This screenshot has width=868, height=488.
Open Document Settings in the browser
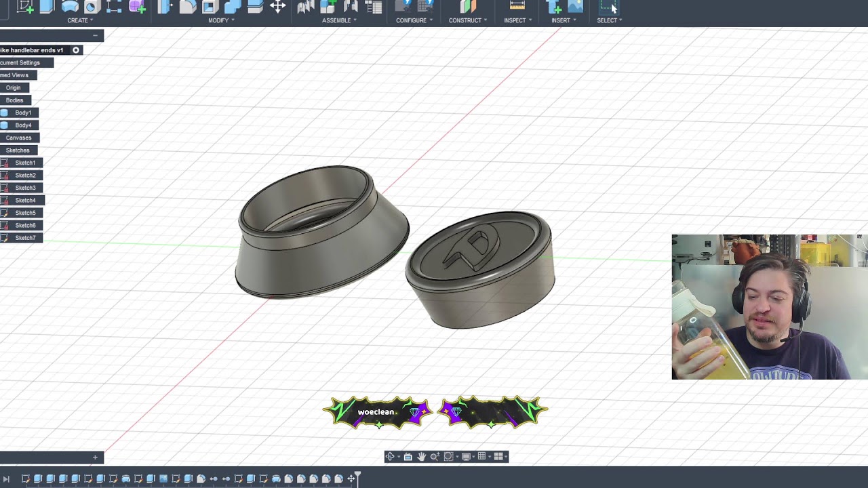20,63
